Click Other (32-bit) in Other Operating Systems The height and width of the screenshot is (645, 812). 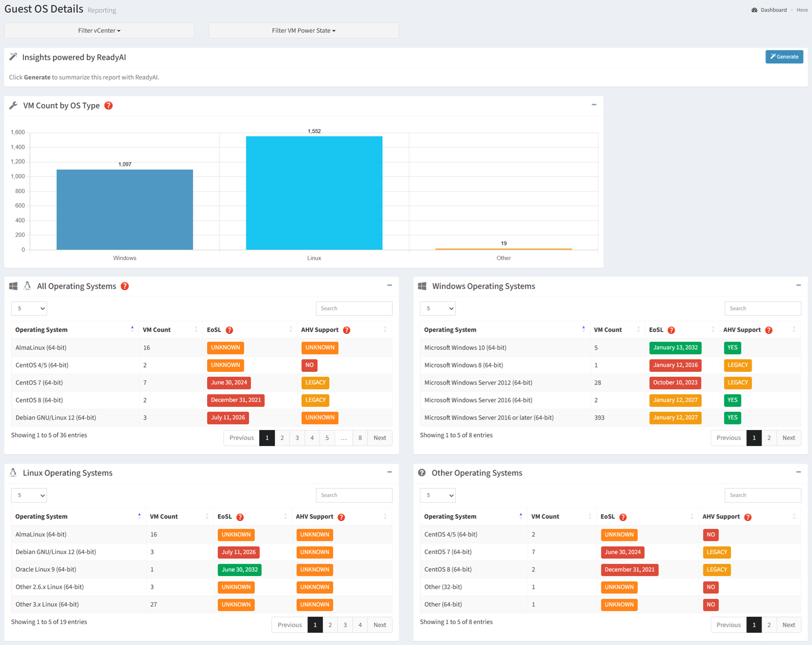(x=443, y=587)
